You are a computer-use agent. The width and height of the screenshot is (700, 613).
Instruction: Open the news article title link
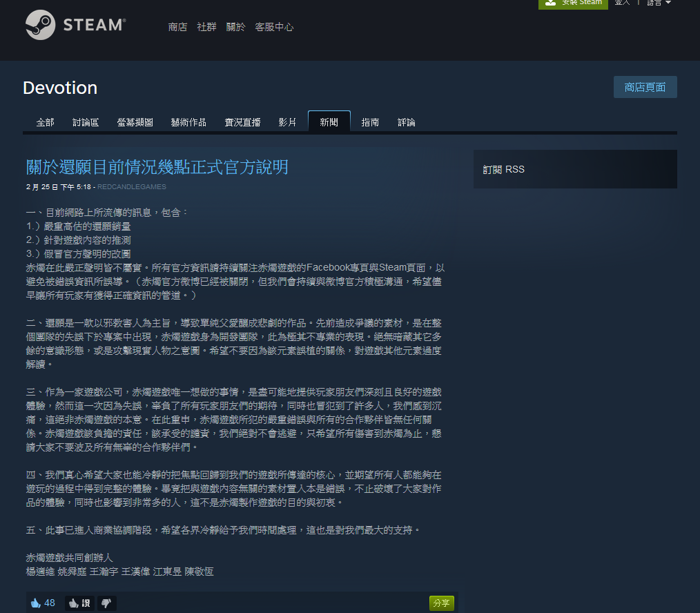157,168
